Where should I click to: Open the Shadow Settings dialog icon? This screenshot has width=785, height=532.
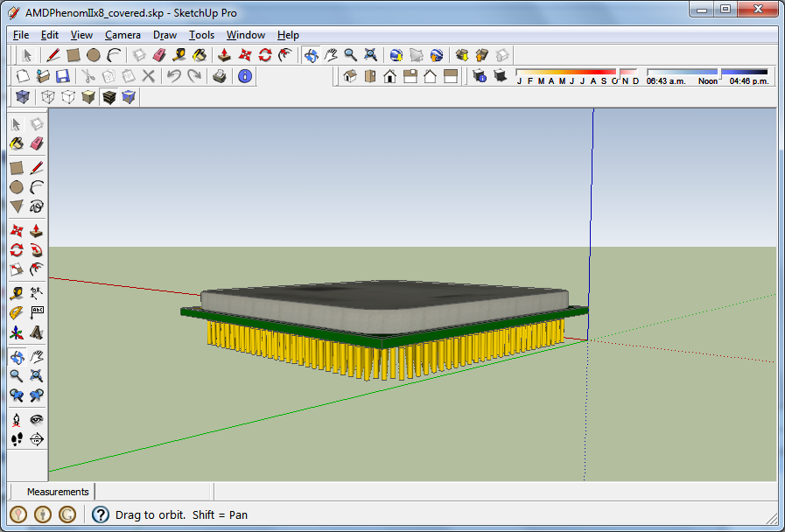click(480, 76)
